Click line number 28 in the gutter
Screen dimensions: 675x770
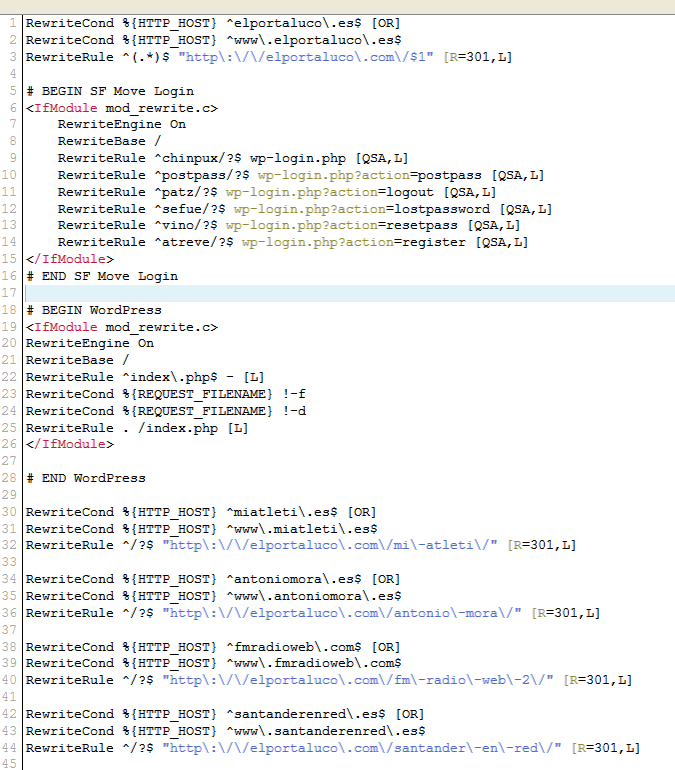point(9,478)
